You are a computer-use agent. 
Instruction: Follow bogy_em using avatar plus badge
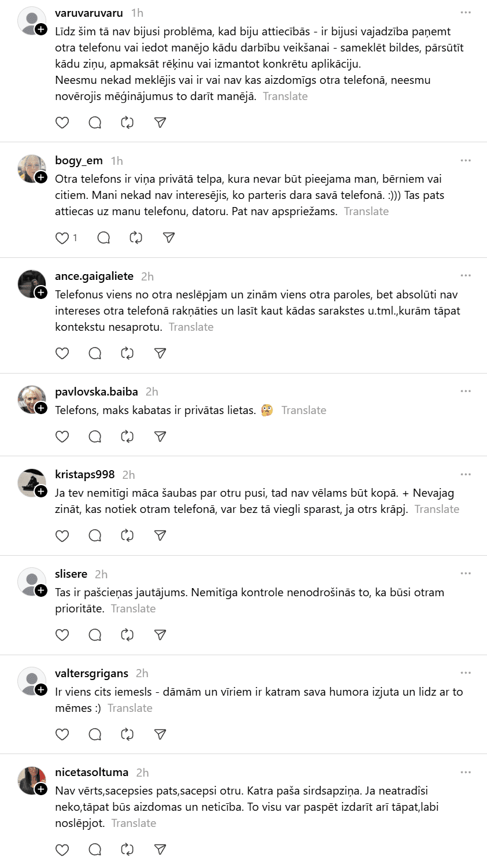tap(41, 178)
